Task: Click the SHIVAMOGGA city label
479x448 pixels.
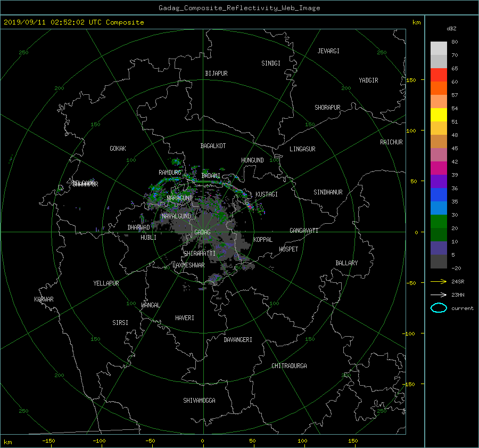Action: (x=199, y=401)
